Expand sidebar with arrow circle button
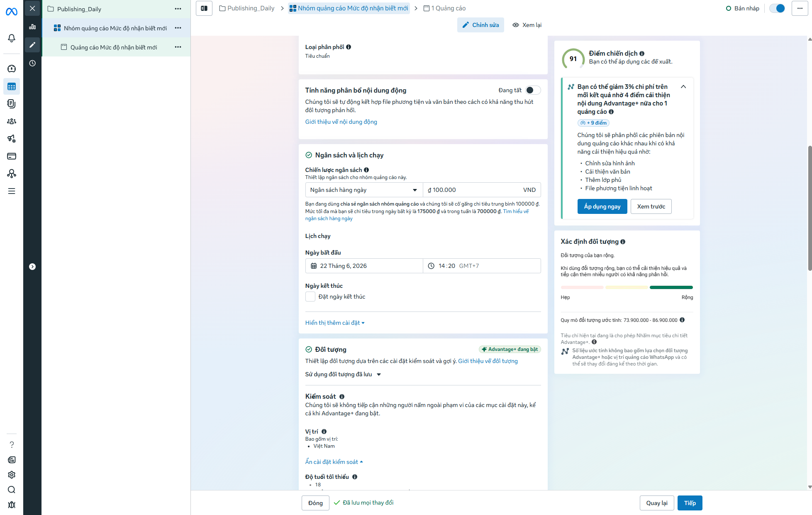The width and height of the screenshot is (812, 515). (32, 267)
